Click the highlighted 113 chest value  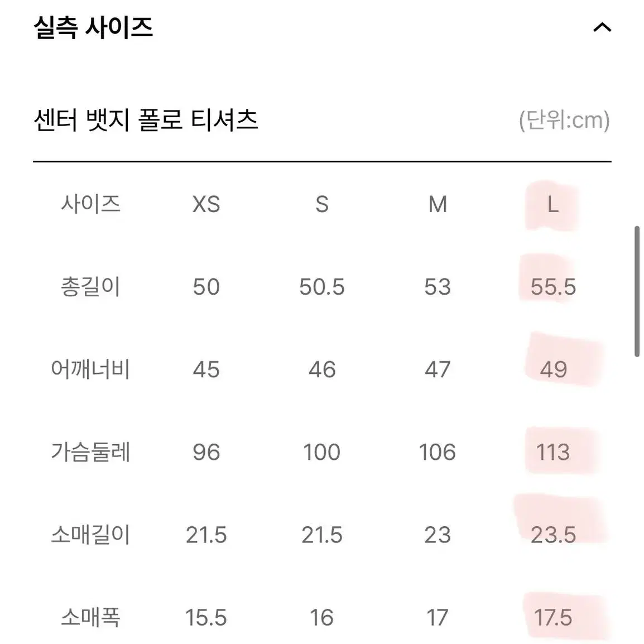553,452
